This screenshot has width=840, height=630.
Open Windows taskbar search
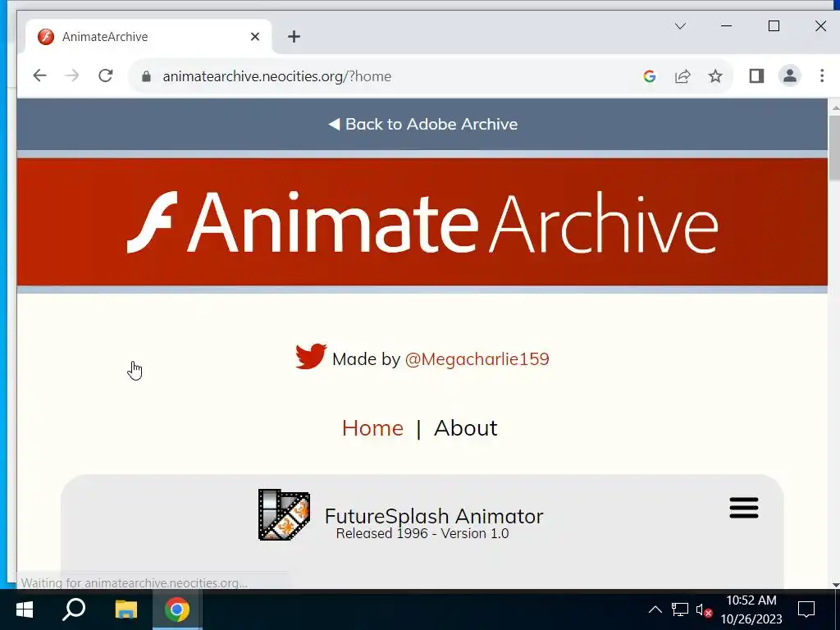[x=74, y=609]
